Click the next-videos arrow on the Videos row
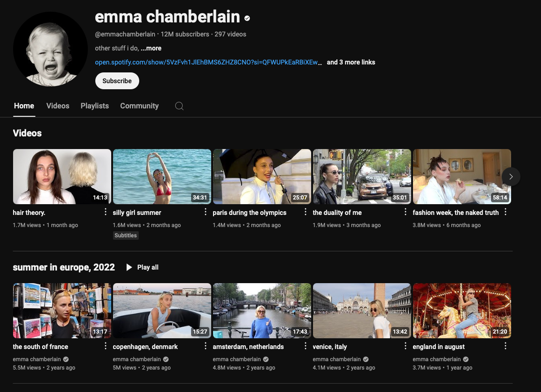Image resolution: width=541 pixels, height=392 pixels. point(511,177)
